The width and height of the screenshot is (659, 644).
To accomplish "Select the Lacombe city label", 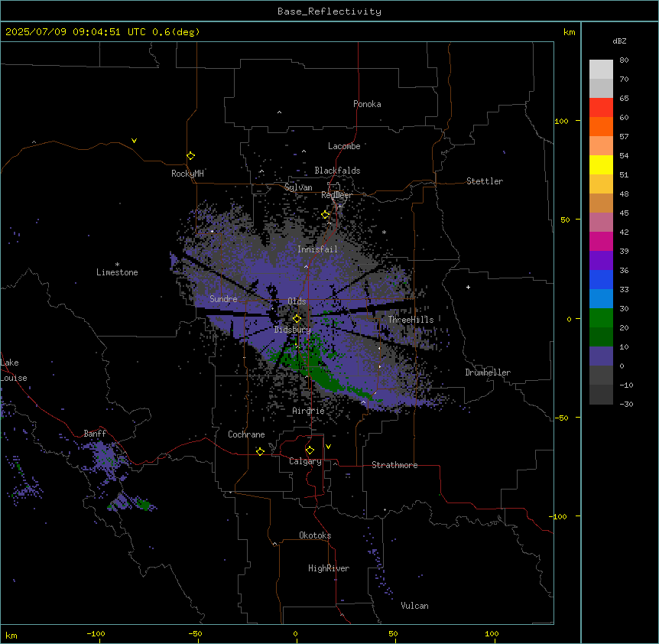I will coord(344,146).
